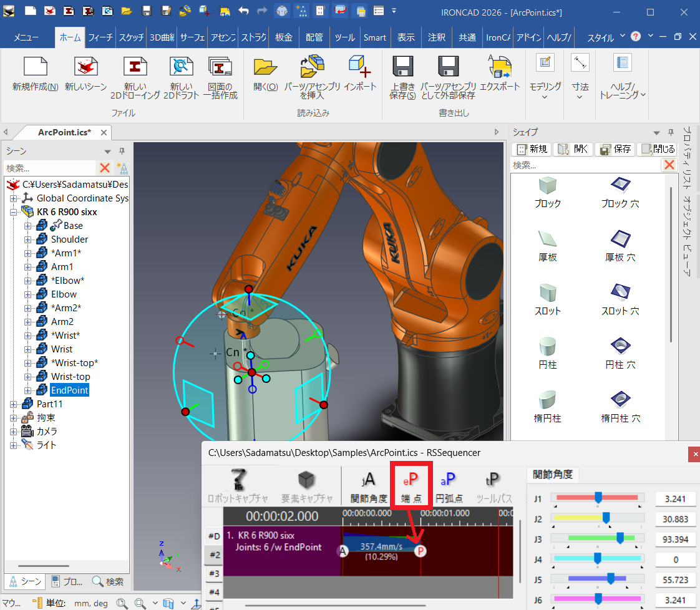Click the 端点 eP tool
The image size is (700, 610).
[411, 487]
